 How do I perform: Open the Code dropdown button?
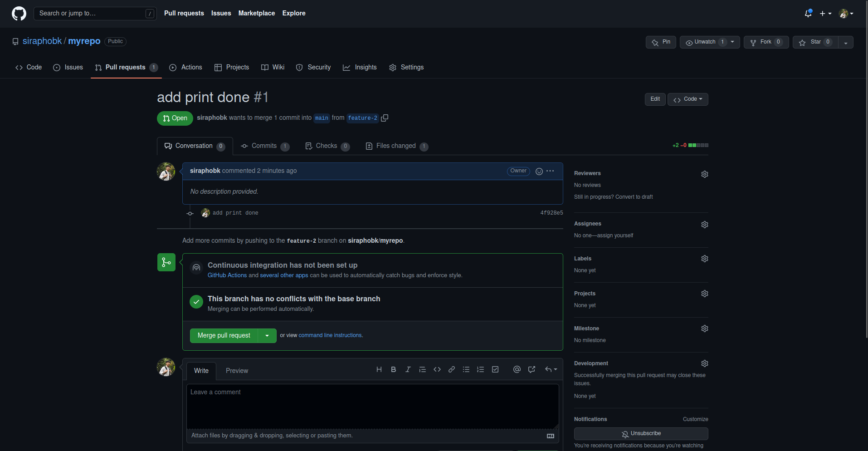[x=688, y=99]
